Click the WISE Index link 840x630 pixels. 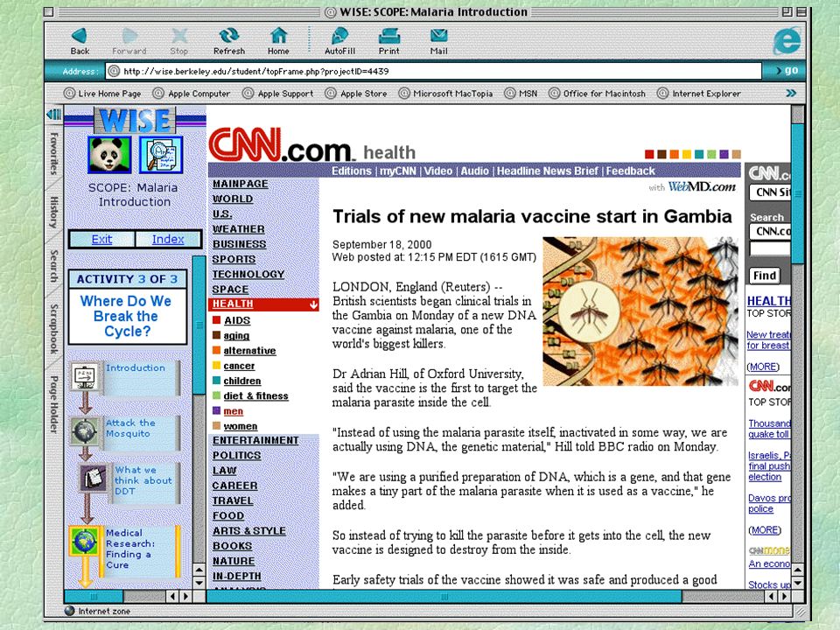168,239
